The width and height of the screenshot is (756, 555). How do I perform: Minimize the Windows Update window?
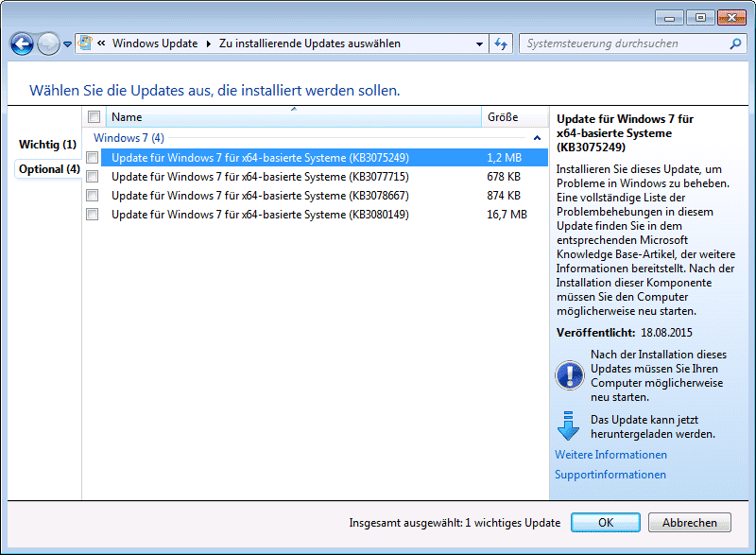[x=669, y=18]
